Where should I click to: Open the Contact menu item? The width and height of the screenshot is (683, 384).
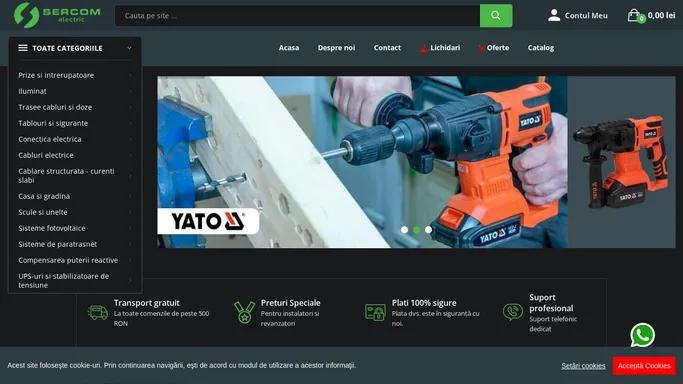pos(387,48)
